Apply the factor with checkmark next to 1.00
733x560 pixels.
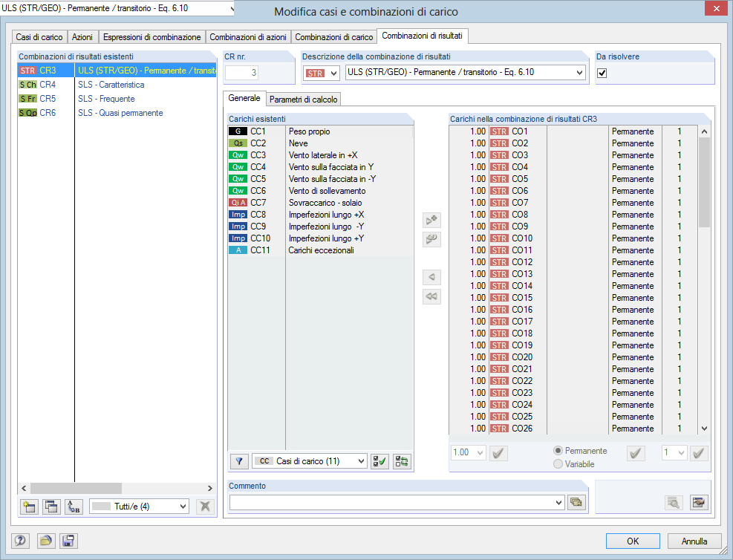[x=498, y=453]
